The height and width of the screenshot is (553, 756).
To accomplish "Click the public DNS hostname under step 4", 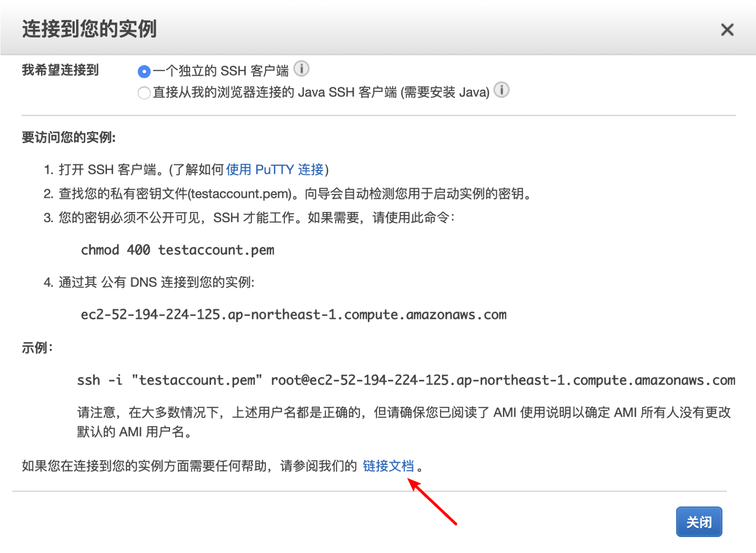I will [x=293, y=315].
